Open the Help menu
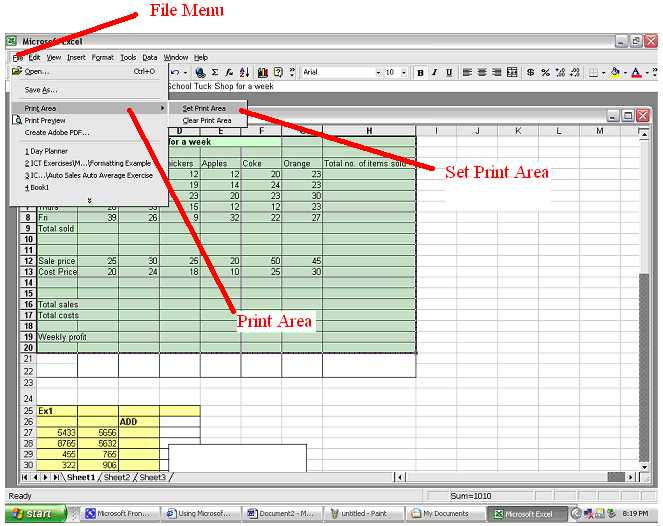 [x=201, y=58]
